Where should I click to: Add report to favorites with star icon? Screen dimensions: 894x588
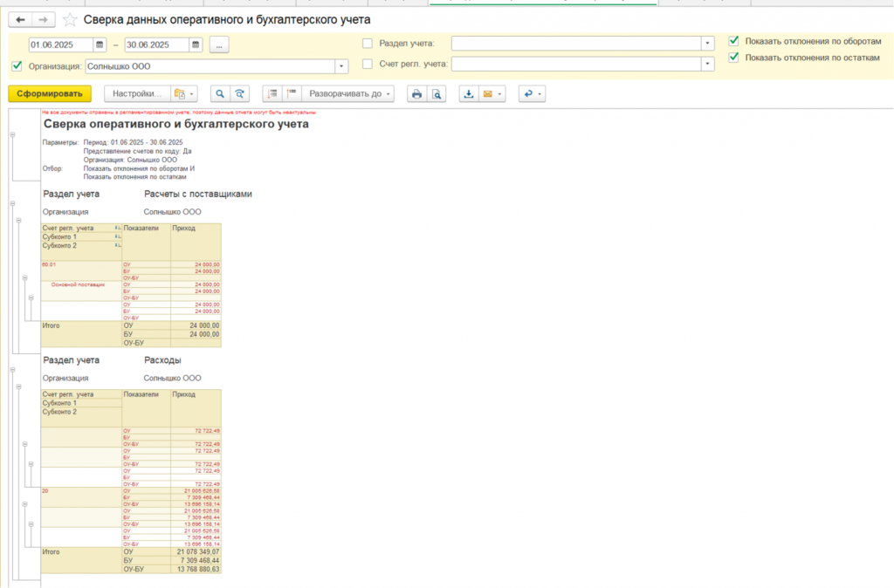coord(71,19)
